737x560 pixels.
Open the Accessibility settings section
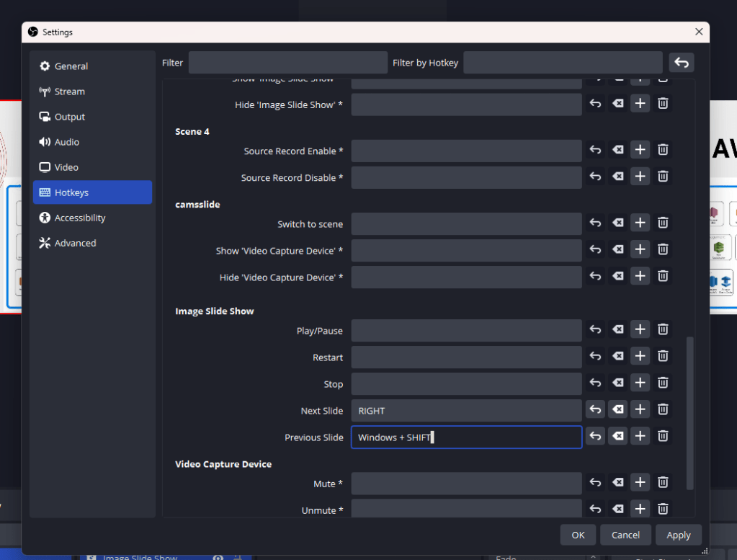point(92,218)
